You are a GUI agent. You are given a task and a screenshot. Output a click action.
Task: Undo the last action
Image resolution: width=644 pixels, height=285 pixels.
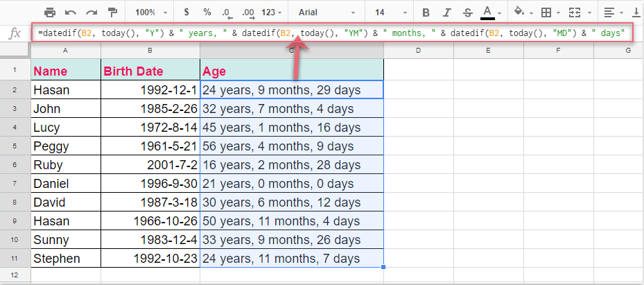point(71,12)
